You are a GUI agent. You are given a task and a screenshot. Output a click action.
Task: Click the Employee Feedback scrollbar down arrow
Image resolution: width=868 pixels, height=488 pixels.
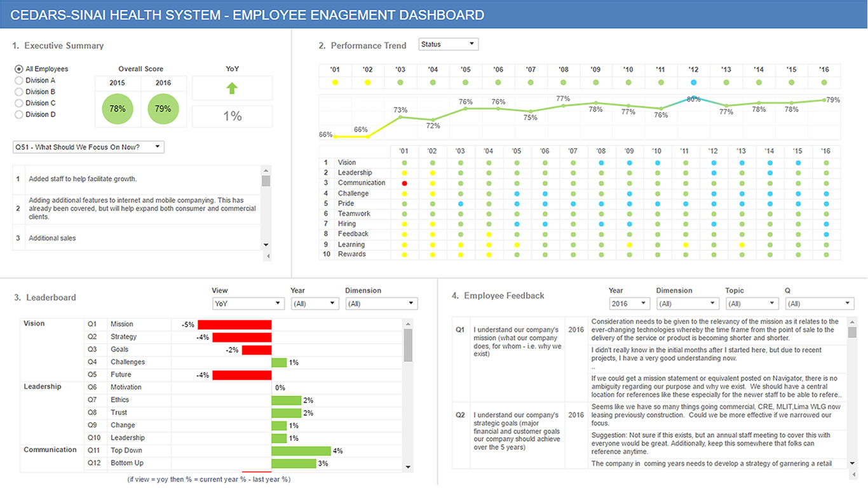point(852,464)
